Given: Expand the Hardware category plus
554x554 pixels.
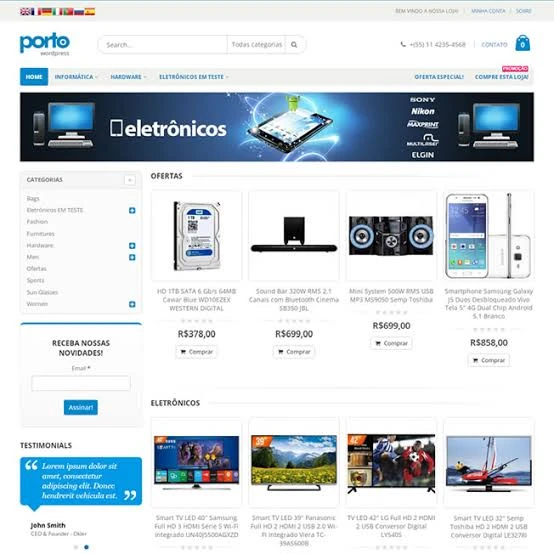Looking at the screenshot, I should click(132, 246).
